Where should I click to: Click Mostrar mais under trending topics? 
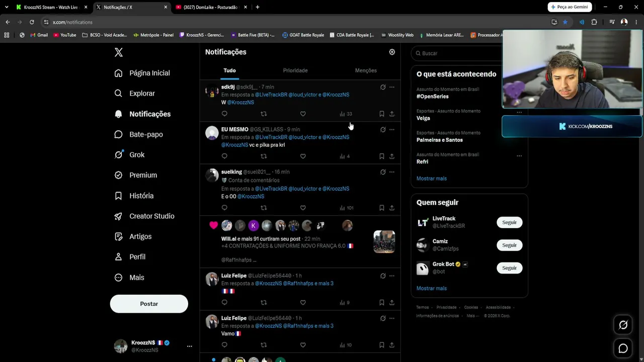click(x=432, y=178)
